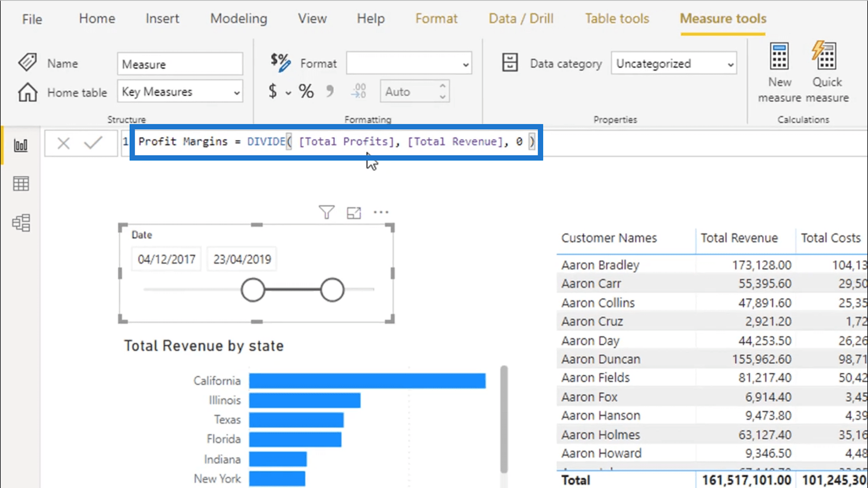Click the currency dollar sign icon
Image resolution: width=868 pixels, height=488 pixels.
pyautogui.click(x=272, y=91)
